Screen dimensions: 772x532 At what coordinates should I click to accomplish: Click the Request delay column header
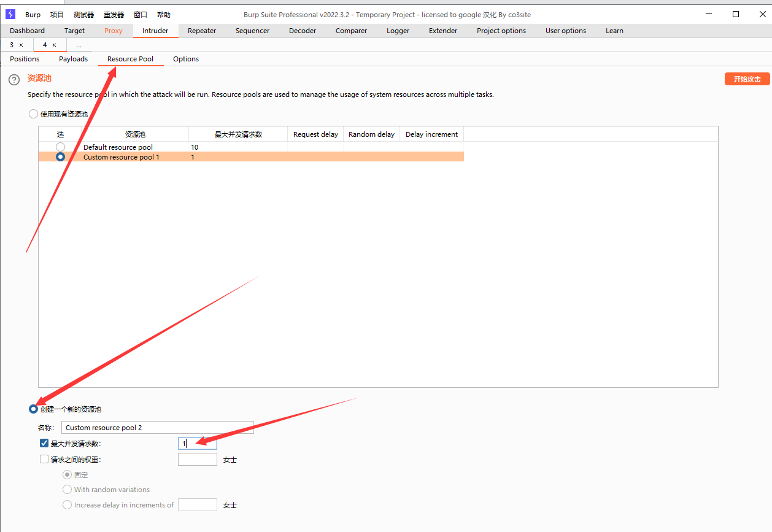coord(315,134)
